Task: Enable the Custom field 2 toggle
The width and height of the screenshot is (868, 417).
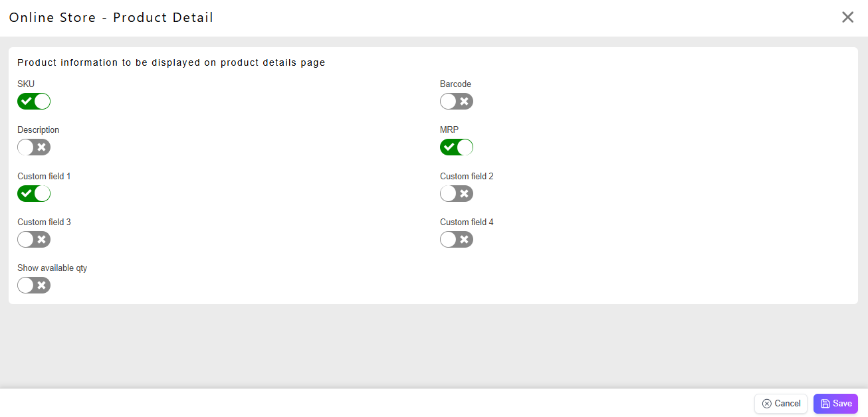Action: click(457, 194)
